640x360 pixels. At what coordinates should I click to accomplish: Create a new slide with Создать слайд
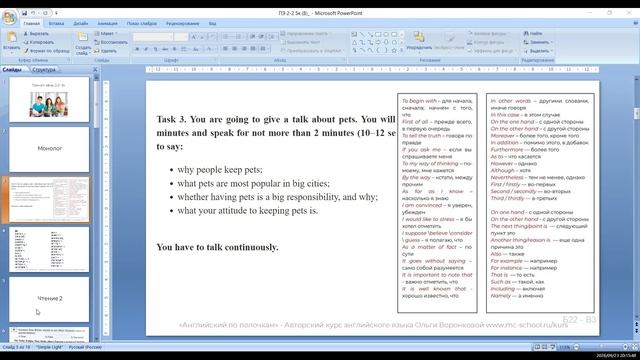(83, 43)
